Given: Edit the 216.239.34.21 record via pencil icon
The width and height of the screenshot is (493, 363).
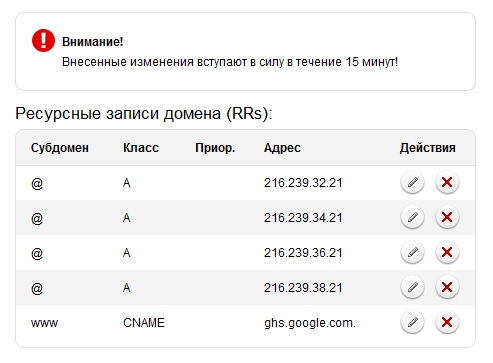Looking at the screenshot, I should (412, 217).
